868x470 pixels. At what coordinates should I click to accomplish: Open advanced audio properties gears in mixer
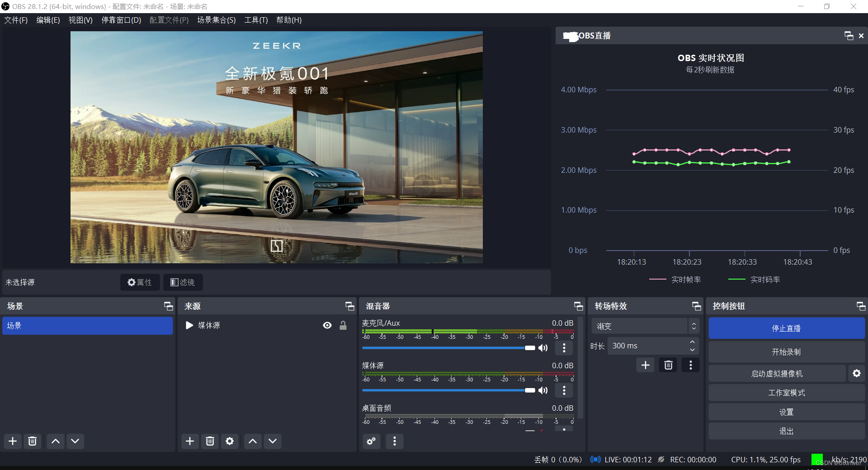(x=371, y=441)
